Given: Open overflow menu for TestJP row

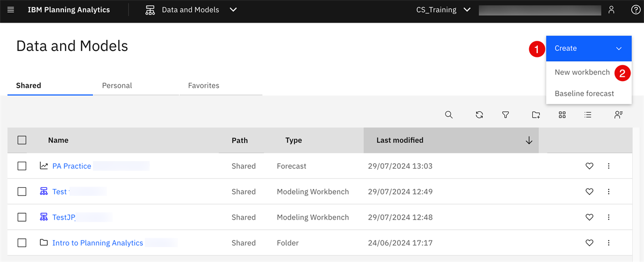Looking at the screenshot, I should pyautogui.click(x=609, y=217).
